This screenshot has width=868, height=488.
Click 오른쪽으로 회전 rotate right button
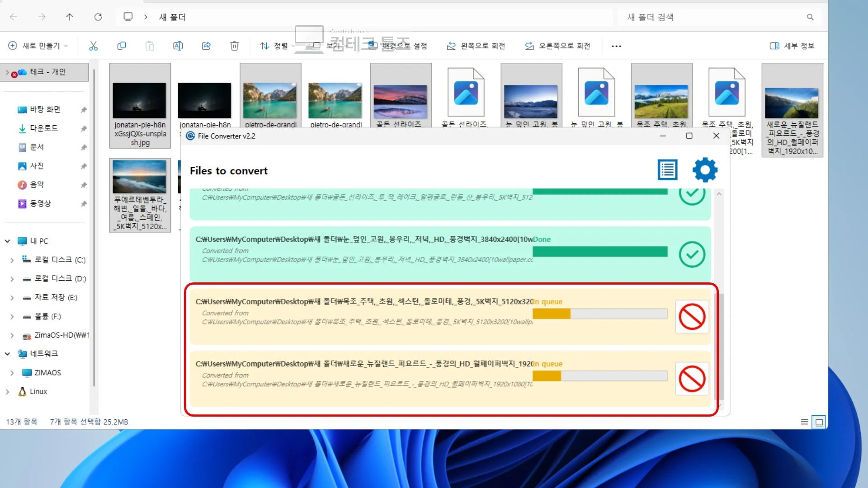pos(557,46)
